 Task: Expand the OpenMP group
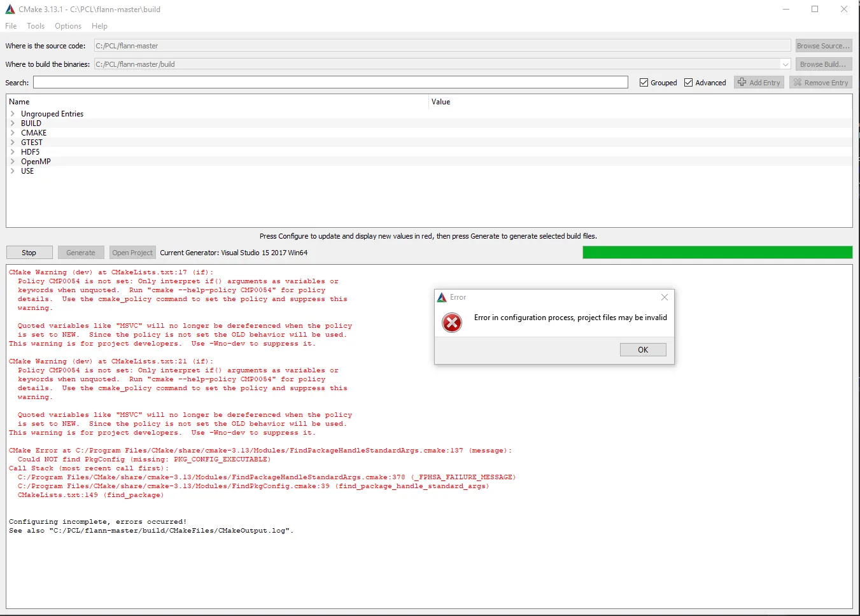tap(13, 162)
